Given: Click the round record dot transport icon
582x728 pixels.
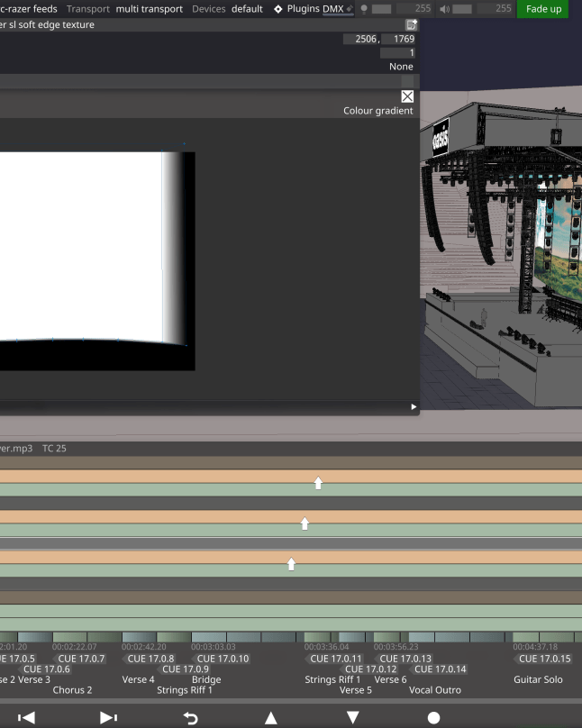Looking at the screenshot, I should 433,718.
